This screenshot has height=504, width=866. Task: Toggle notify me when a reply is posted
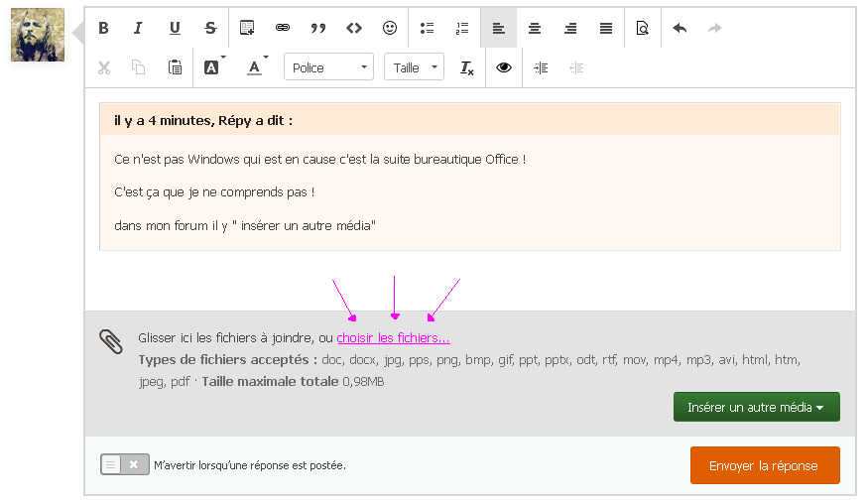pyautogui.click(x=125, y=464)
